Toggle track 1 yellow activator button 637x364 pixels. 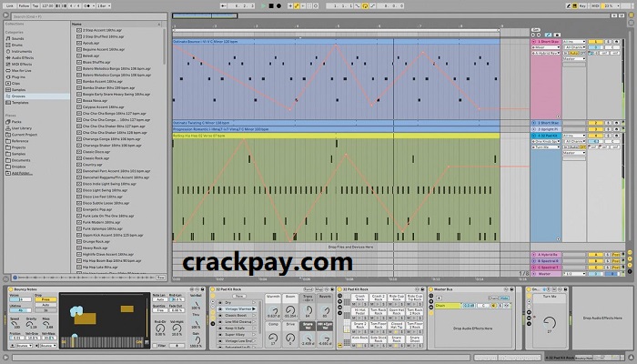point(595,42)
